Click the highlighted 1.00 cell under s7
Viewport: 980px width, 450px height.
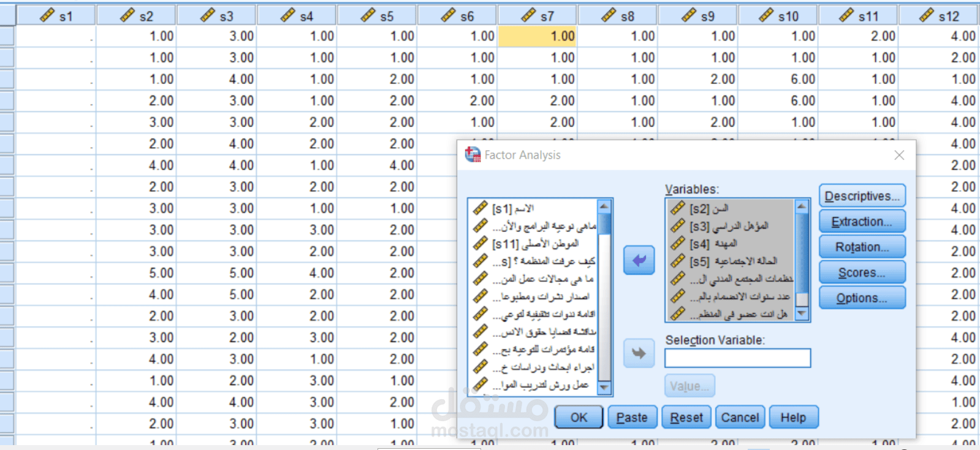[537, 36]
